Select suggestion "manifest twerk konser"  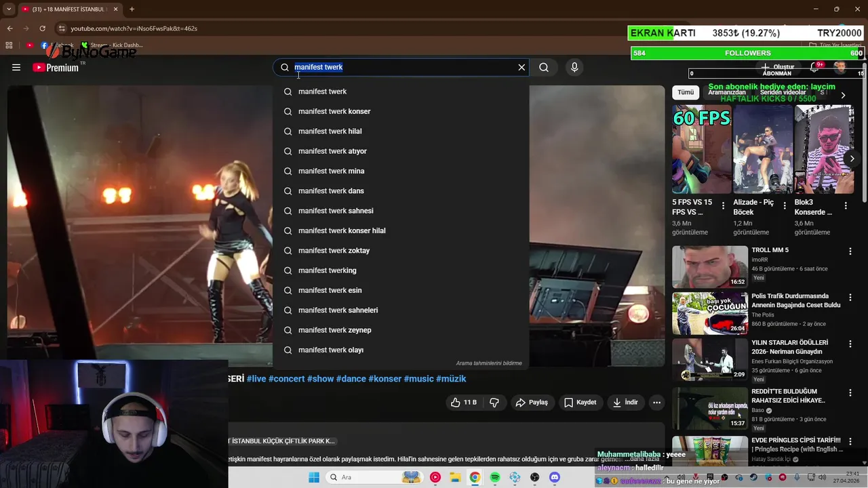401,111
